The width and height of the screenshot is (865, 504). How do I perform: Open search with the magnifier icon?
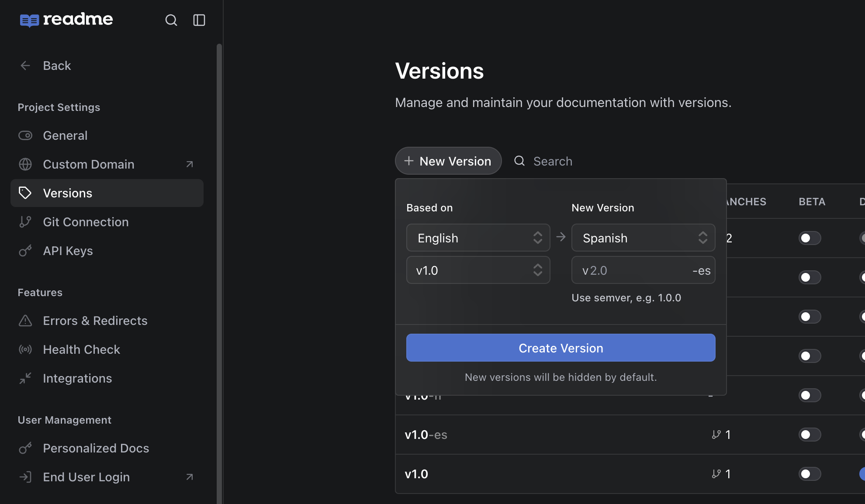(x=171, y=20)
